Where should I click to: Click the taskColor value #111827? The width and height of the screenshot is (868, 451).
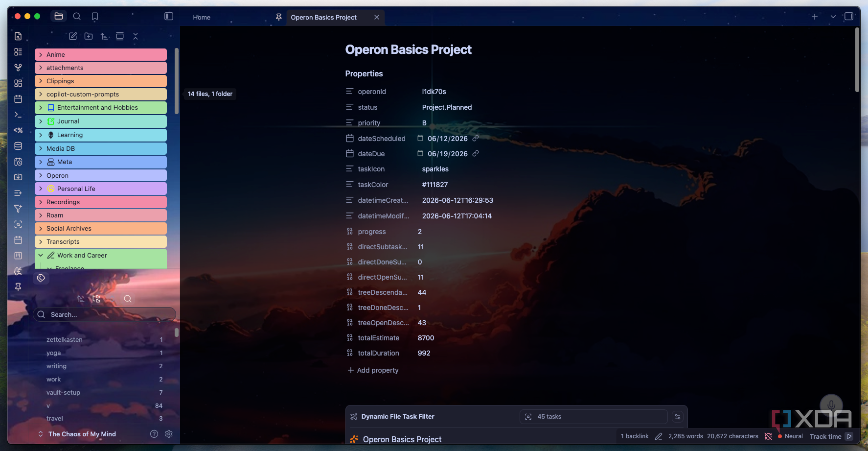click(x=435, y=185)
